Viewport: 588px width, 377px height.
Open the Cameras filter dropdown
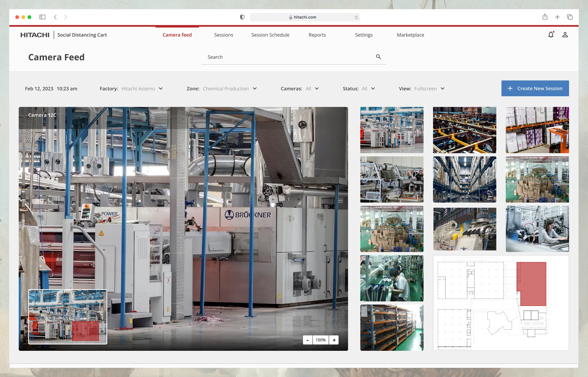pos(300,89)
